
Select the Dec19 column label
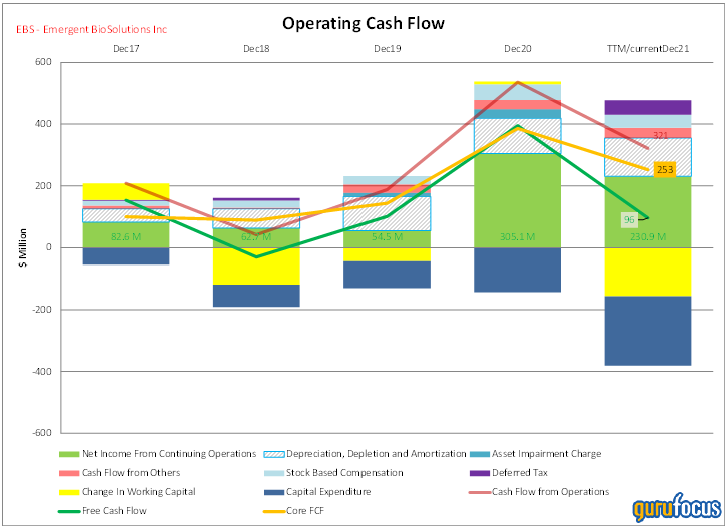pos(388,49)
